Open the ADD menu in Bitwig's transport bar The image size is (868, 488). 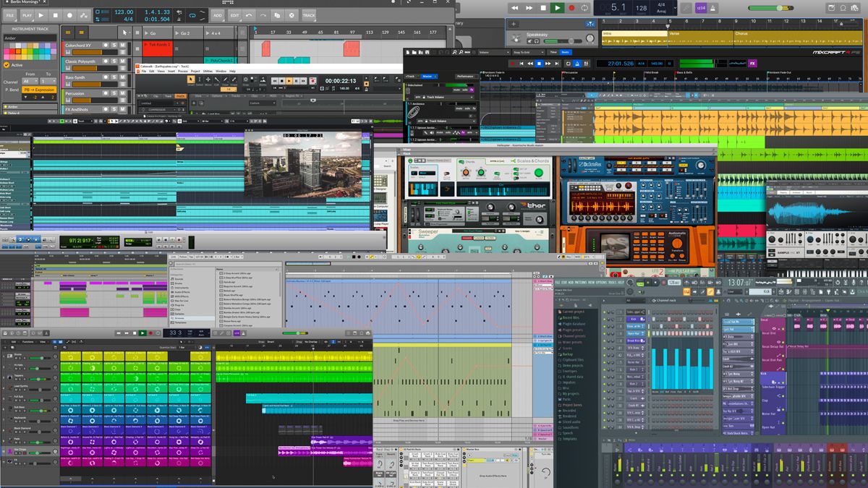pos(217,15)
